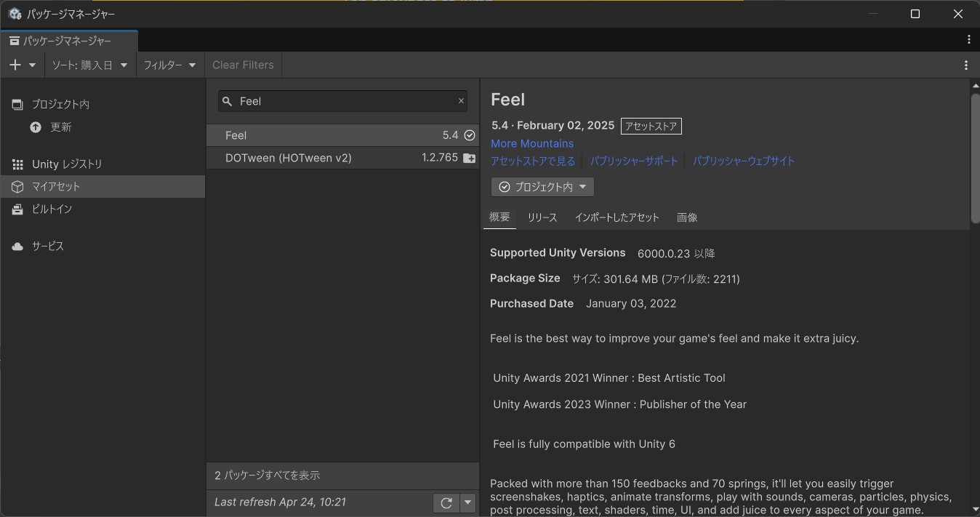Expand the プロジェクト内 status dropdown button
The image size is (980, 517).
pos(542,187)
